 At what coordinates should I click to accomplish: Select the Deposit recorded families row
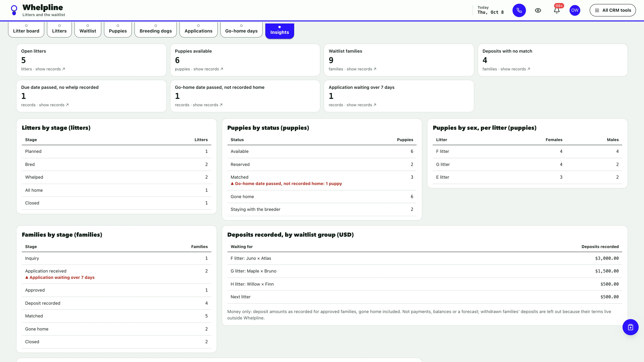[x=116, y=303]
